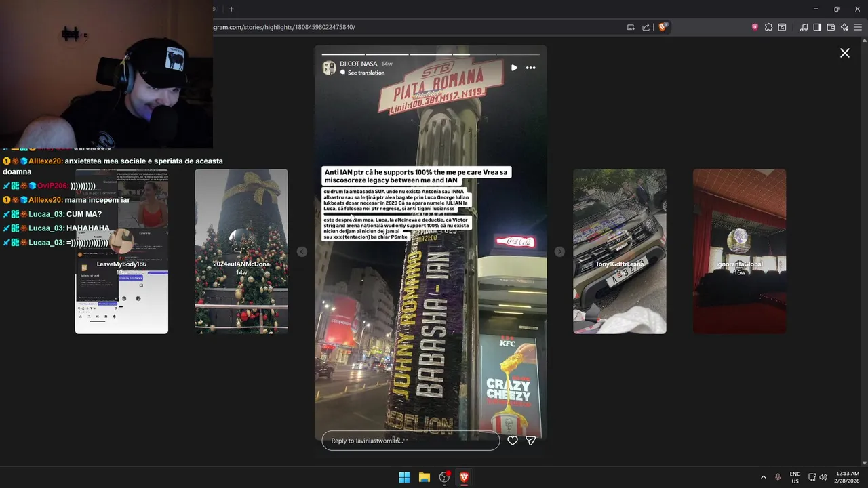
Task: Open Leo AI sparkle icon
Action: point(844,27)
